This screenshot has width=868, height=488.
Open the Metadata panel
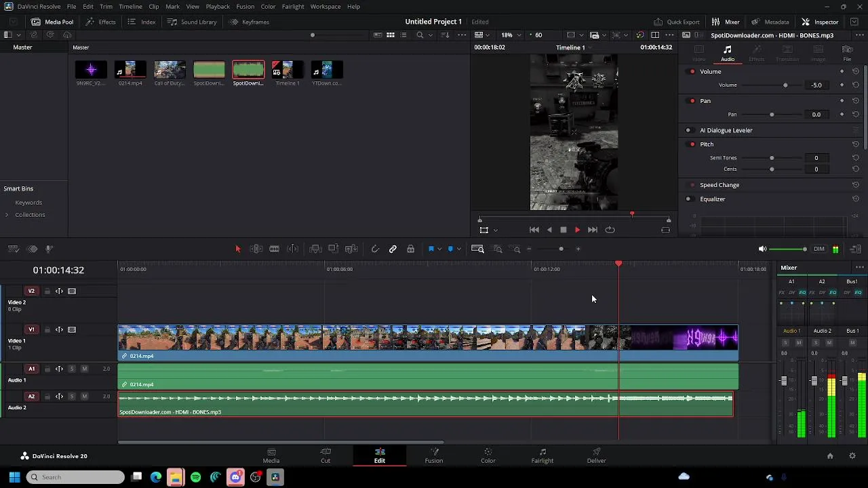[x=770, y=22]
